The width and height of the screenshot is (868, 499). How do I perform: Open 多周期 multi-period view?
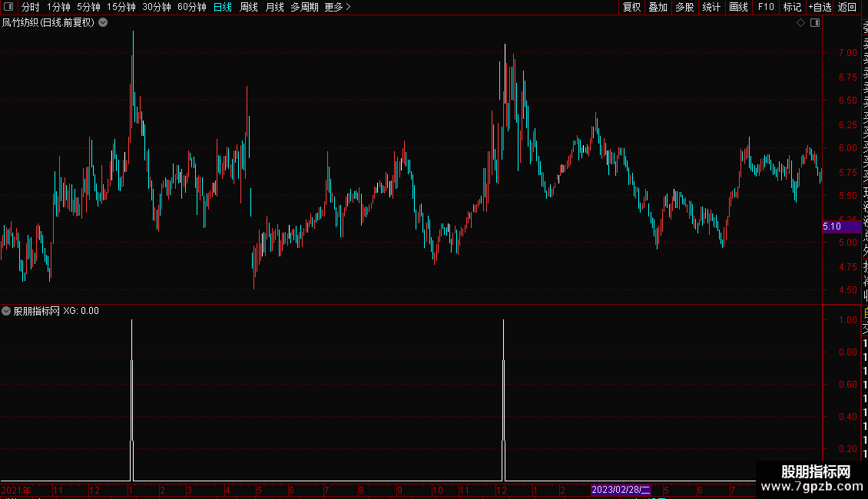304,7
